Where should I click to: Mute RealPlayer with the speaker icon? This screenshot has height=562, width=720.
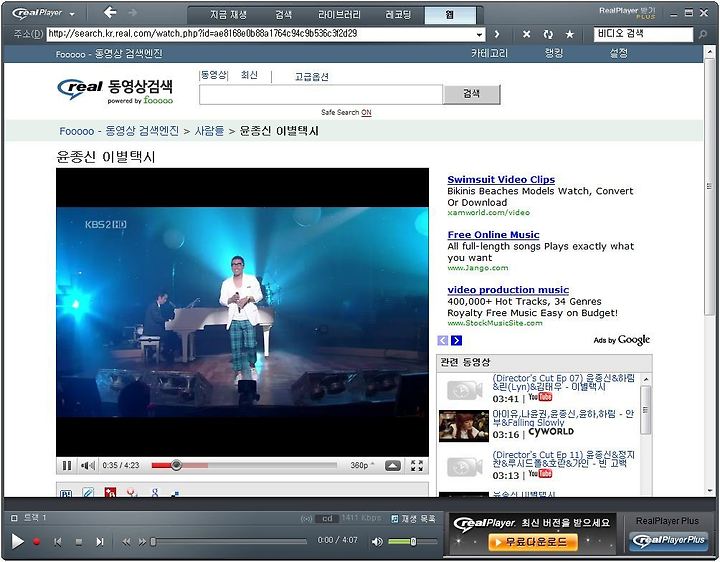[377, 542]
